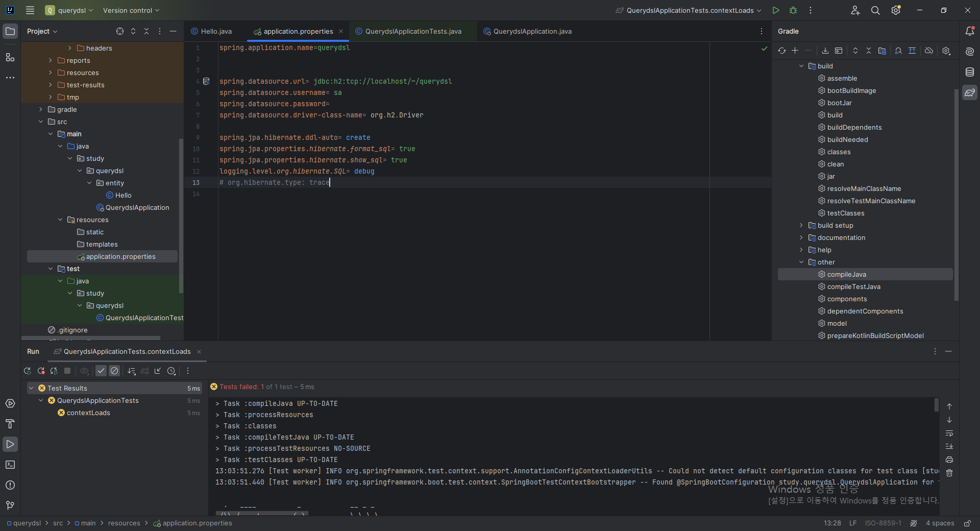The height and width of the screenshot is (531, 980).
Task: Collapse the Gradle build task group
Action: [x=801, y=66]
